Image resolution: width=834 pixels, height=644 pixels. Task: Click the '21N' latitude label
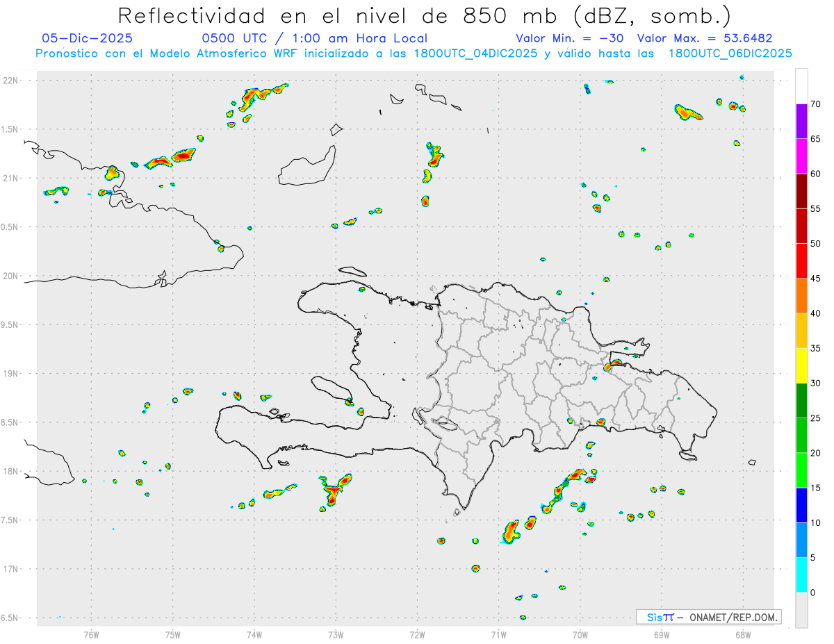[x=11, y=178]
